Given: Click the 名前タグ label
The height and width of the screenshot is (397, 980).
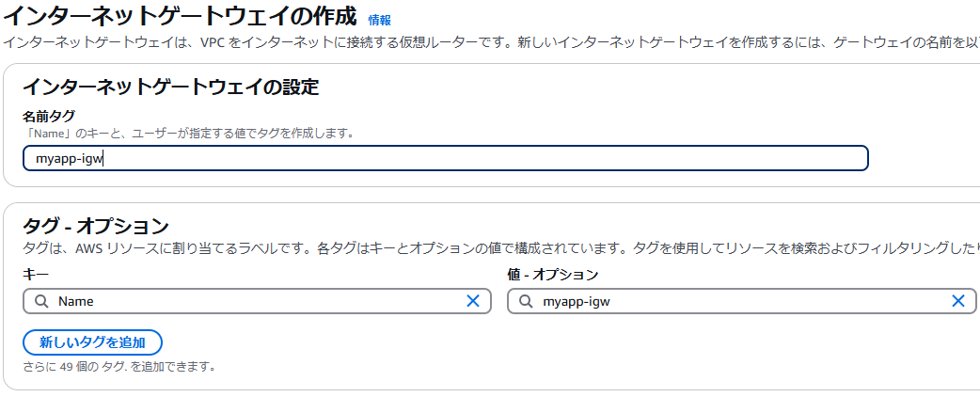Looking at the screenshot, I should pos(49,117).
